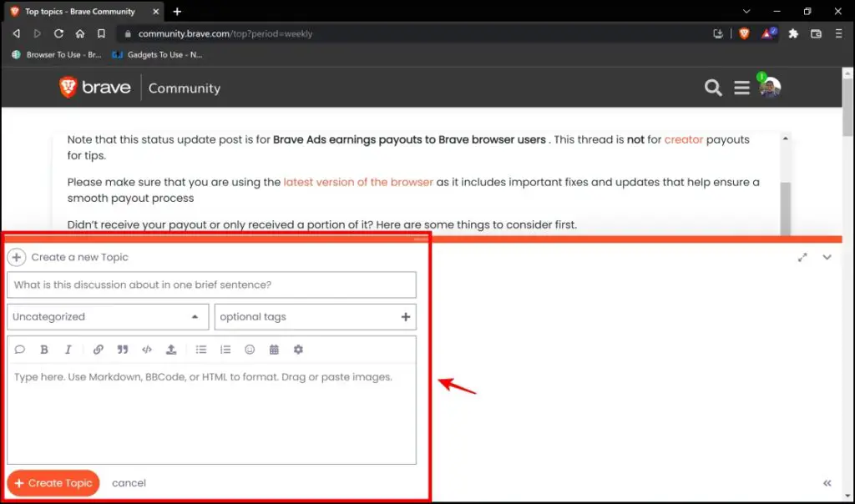
Task: Toggle bold formatting in the composer
Action: coord(44,350)
